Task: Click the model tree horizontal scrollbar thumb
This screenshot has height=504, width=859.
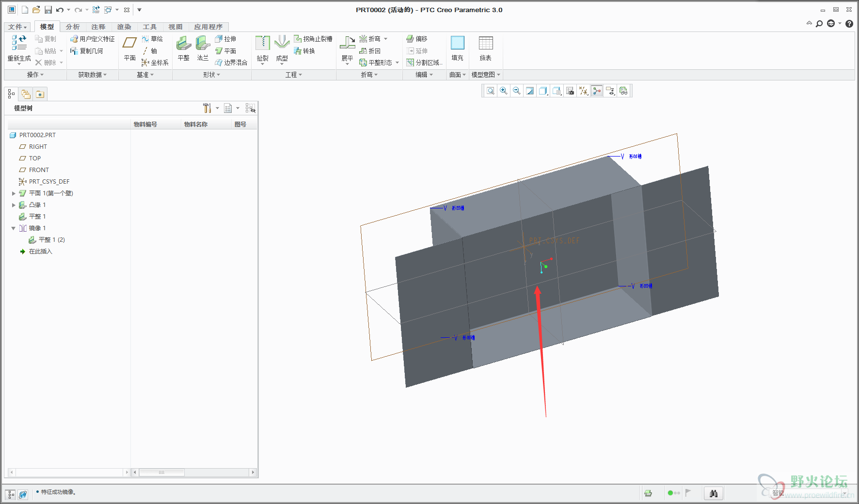Action: [x=162, y=472]
